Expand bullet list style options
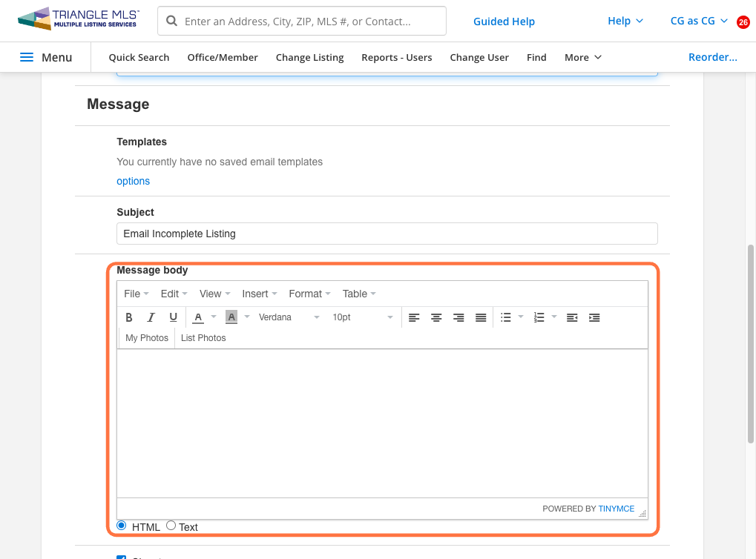756x559 pixels. tap(521, 317)
